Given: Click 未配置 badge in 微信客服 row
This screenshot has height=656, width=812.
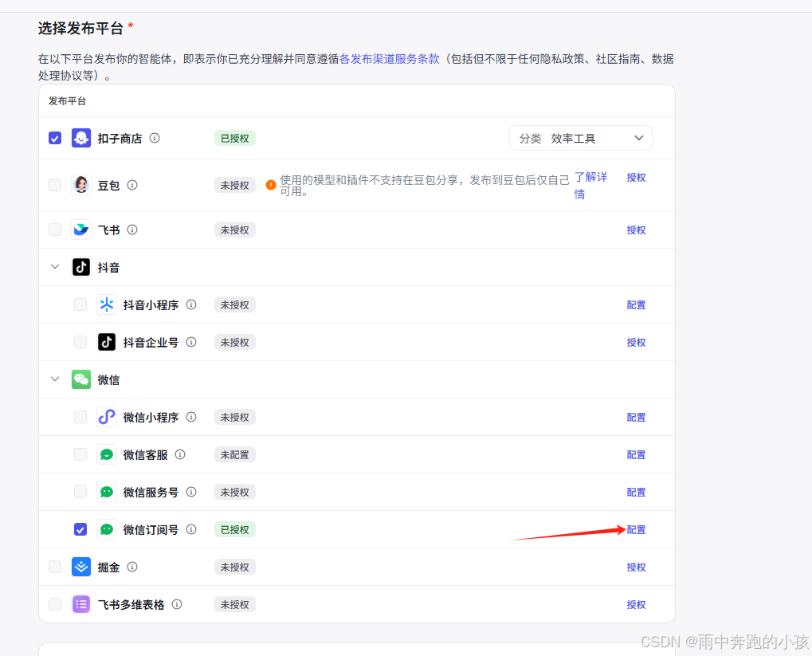Looking at the screenshot, I should pos(234,454).
